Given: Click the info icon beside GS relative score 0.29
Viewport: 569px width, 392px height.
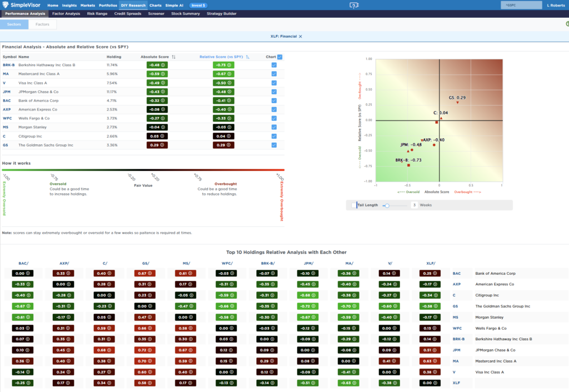Looking at the screenshot, I should point(228,145).
